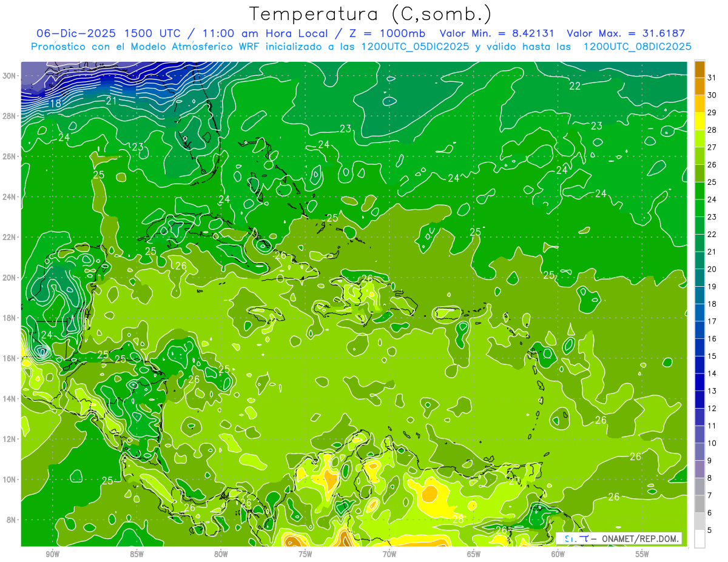Click the 16N latitude axis label
728x562 pixels.
[x=10, y=358]
